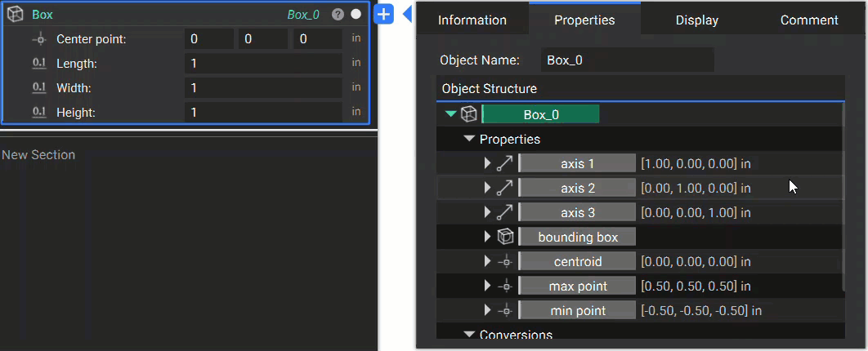This screenshot has width=868, height=351.
Task: Collapse the Box_0 tree node
Action: coord(451,114)
